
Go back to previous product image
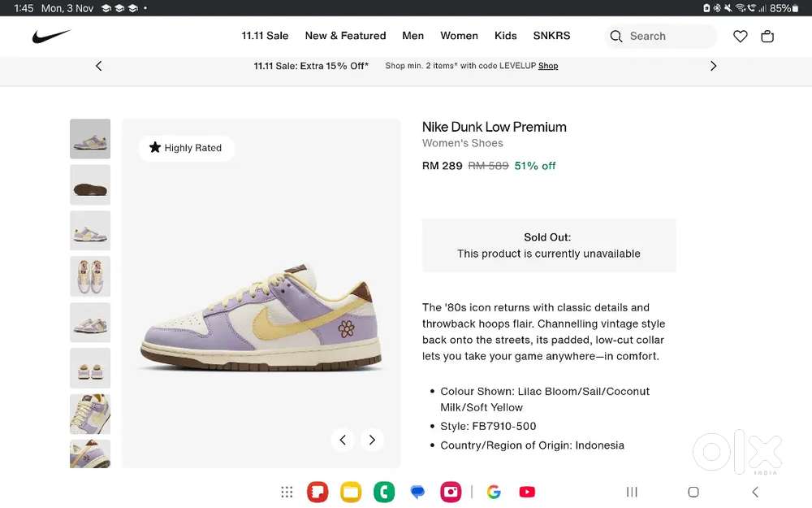[x=343, y=440]
